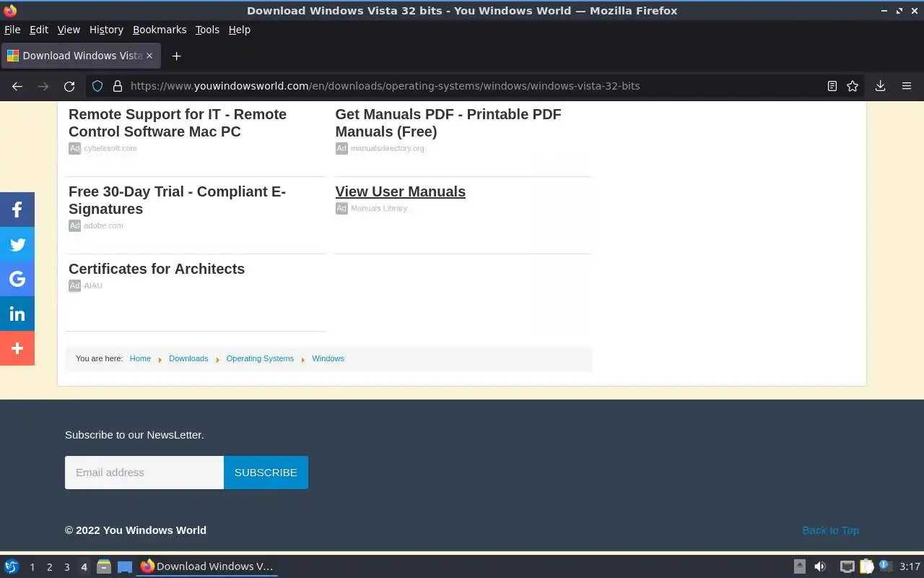The height and width of the screenshot is (578, 924).
Task: Open file manager taskbar icon
Action: 104,566
